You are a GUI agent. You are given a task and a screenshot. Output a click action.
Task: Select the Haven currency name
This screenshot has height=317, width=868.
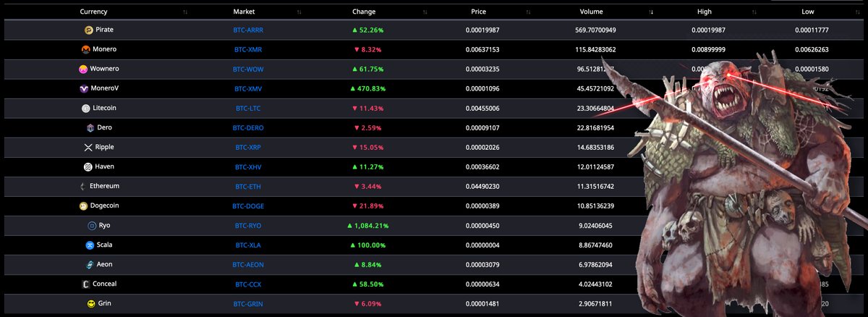[105, 166]
